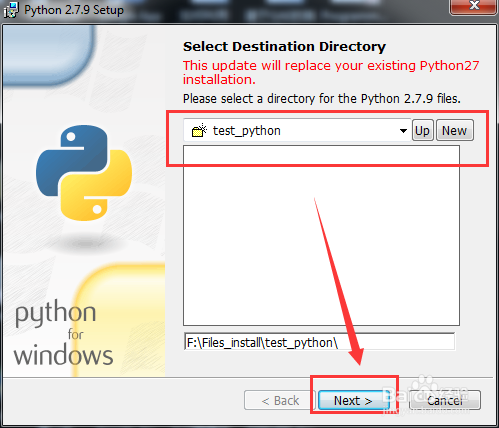Click the < Back button

(x=280, y=400)
